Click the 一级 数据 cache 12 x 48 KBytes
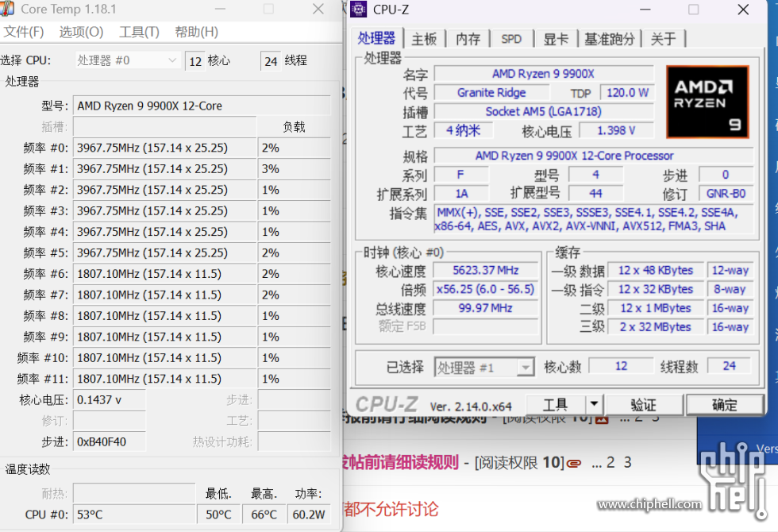Viewport: 778px width, 532px height. coord(656,271)
